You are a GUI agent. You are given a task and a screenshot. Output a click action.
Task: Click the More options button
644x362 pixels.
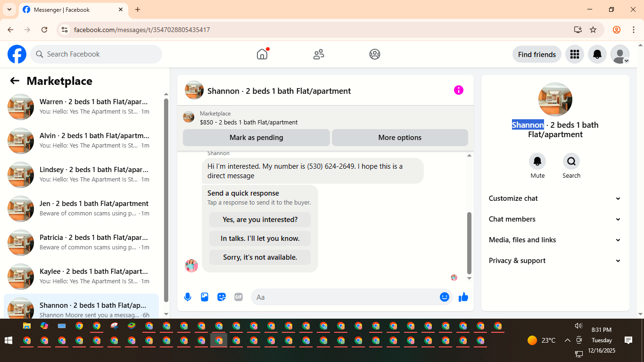click(x=400, y=138)
